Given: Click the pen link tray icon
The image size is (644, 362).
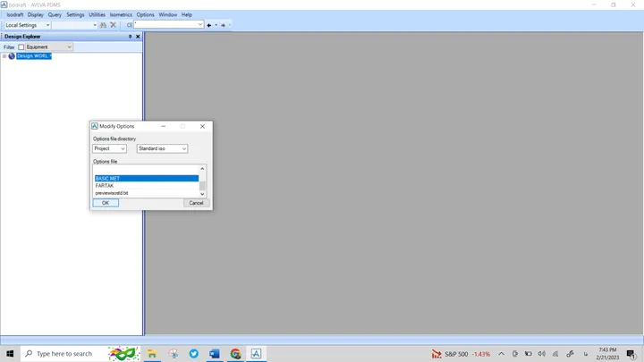Looking at the screenshot, I should [x=570, y=354].
